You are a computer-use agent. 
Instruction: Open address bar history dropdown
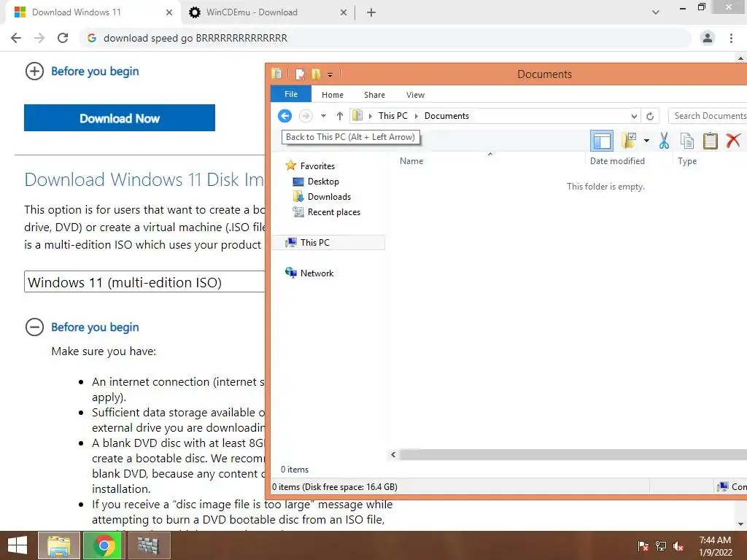(x=634, y=116)
